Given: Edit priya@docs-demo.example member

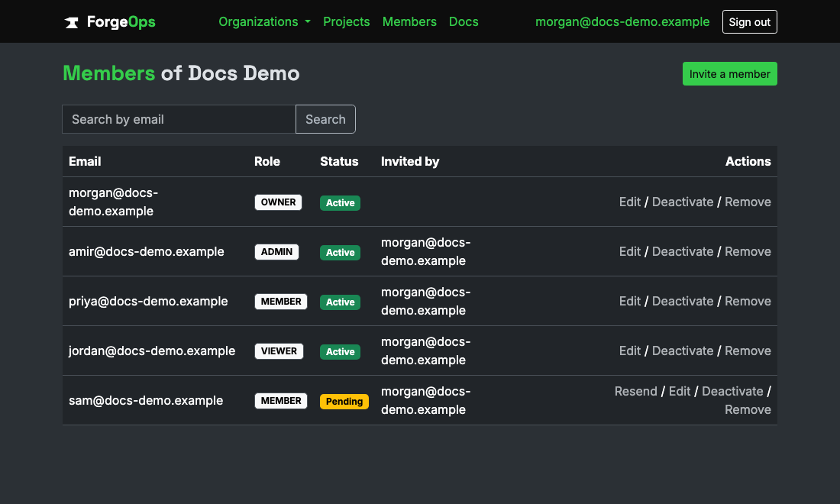Looking at the screenshot, I should (629, 301).
